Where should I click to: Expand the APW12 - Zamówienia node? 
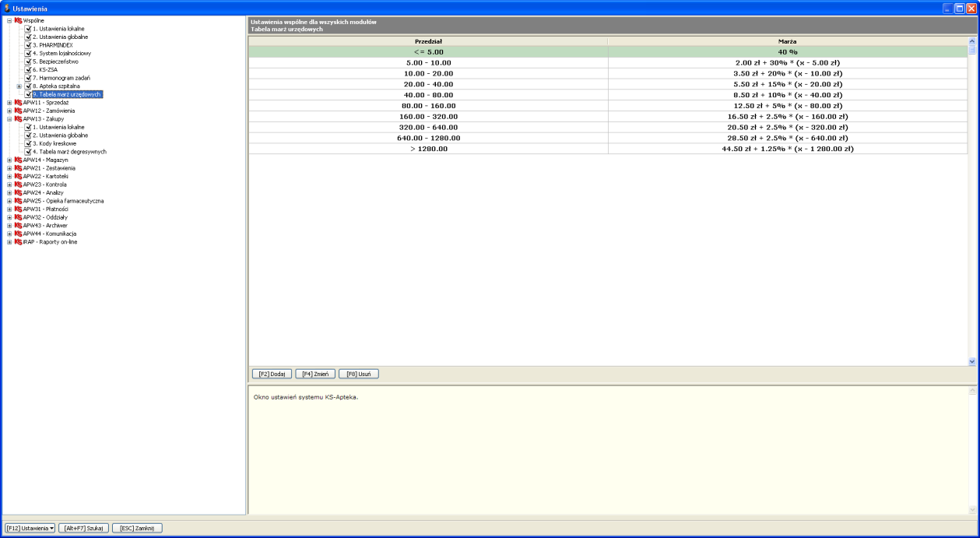pos(9,111)
